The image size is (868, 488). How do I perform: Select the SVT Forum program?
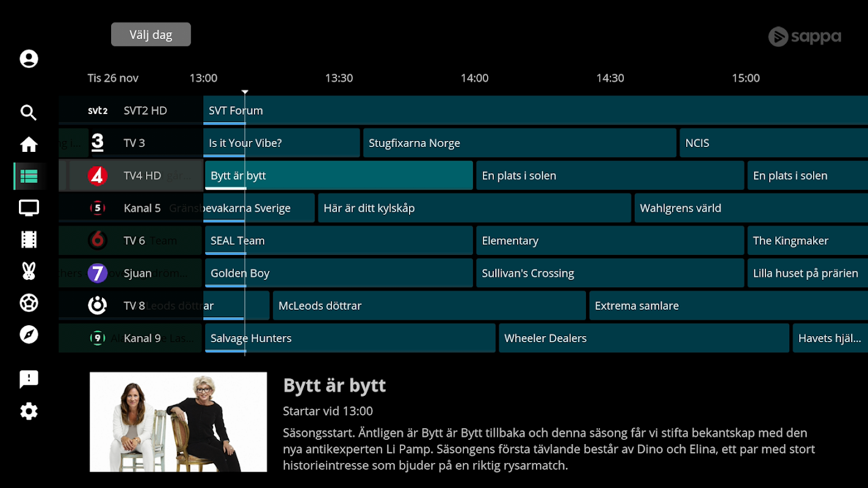pyautogui.click(x=535, y=110)
